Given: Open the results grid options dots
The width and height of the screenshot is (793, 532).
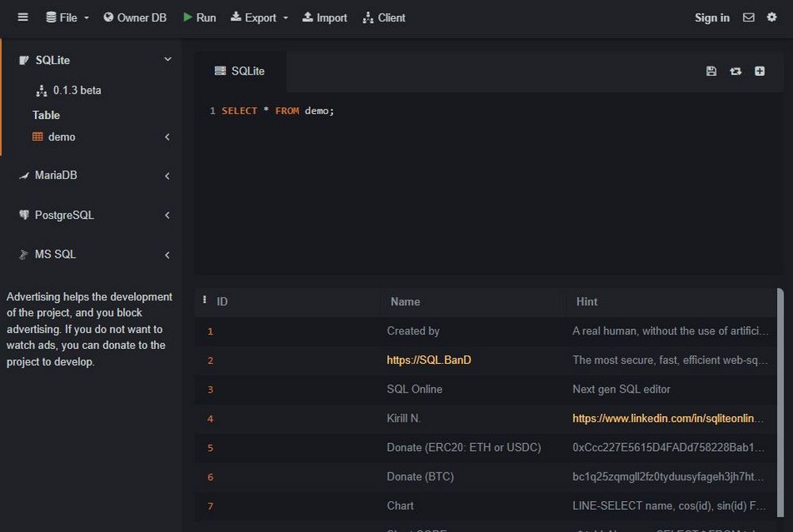Looking at the screenshot, I should (205, 300).
